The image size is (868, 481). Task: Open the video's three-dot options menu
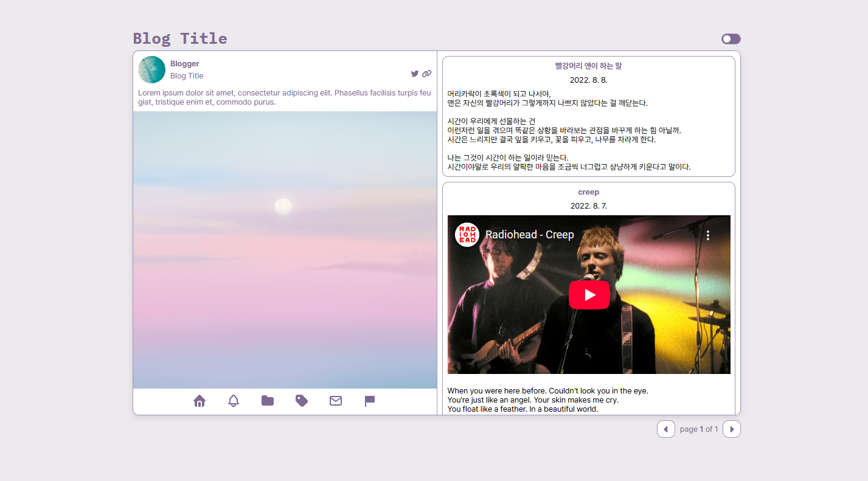[708, 235]
